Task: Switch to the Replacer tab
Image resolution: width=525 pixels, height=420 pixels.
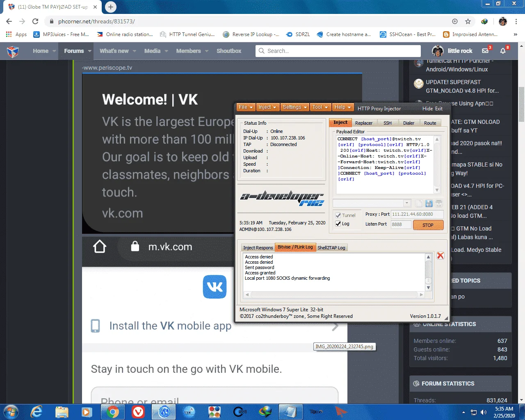Action: 364,123
